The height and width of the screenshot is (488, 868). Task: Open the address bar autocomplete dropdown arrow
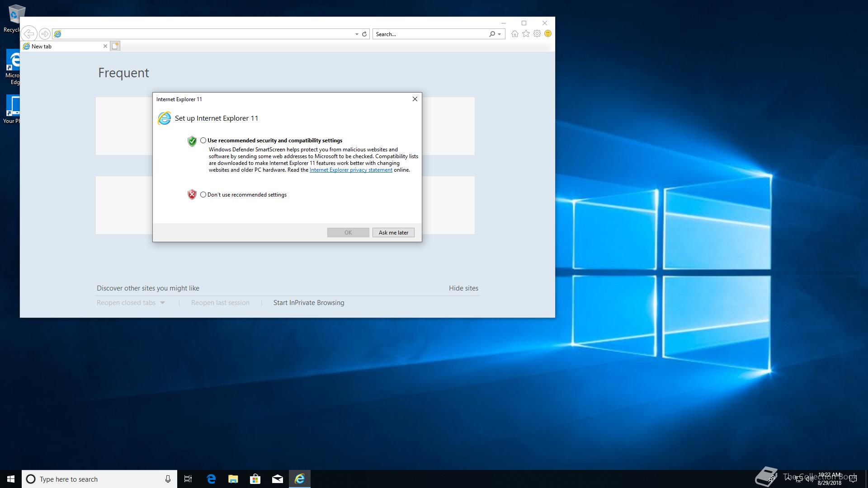tap(357, 34)
